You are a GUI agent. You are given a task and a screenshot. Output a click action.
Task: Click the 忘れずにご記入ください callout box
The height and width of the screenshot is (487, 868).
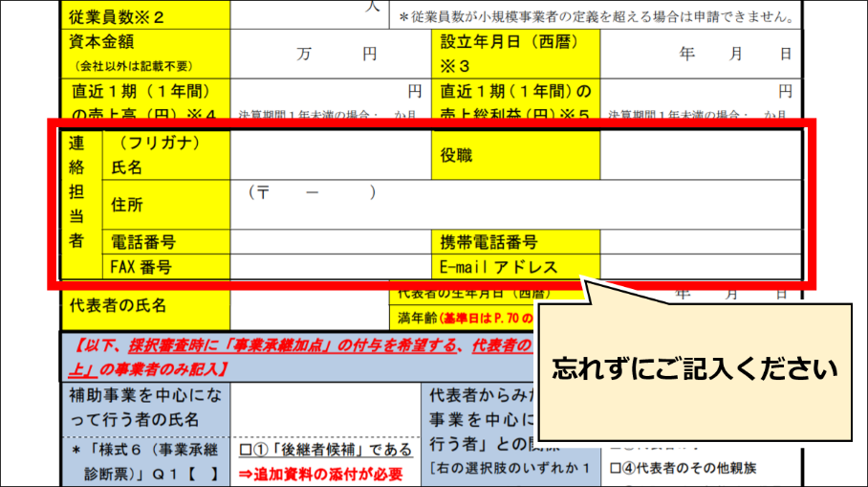click(694, 368)
